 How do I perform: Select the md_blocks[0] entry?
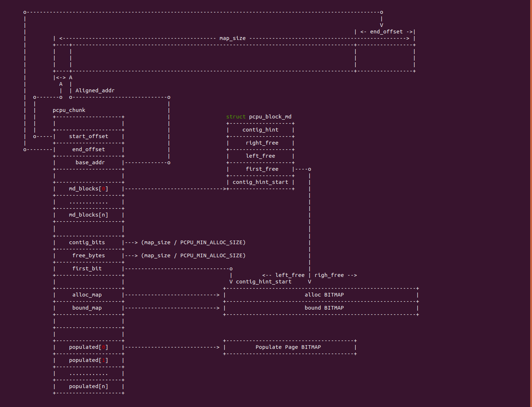point(88,189)
